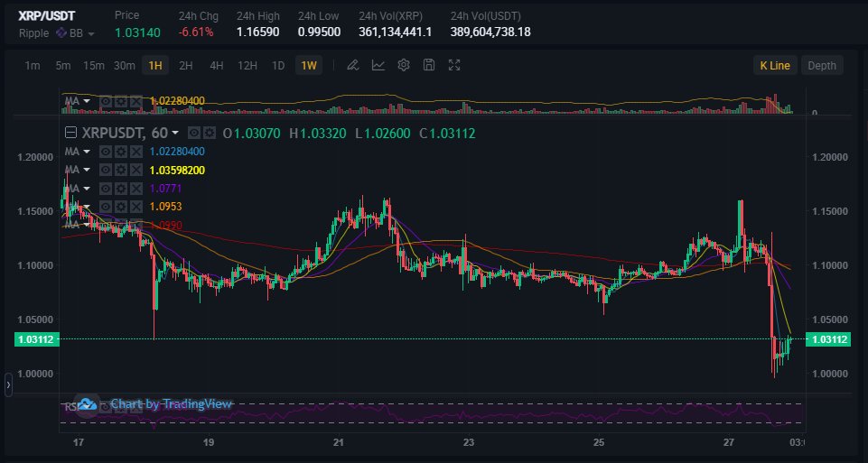Switch to the Depth chart view
This screenshot has height=463, width=868.
point(822,65)
